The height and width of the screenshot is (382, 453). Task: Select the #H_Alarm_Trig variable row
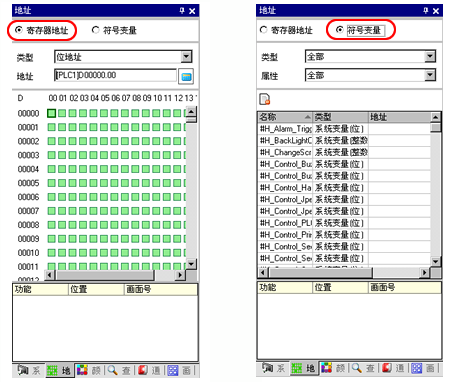pyautogui.click(x=345, y=129)
